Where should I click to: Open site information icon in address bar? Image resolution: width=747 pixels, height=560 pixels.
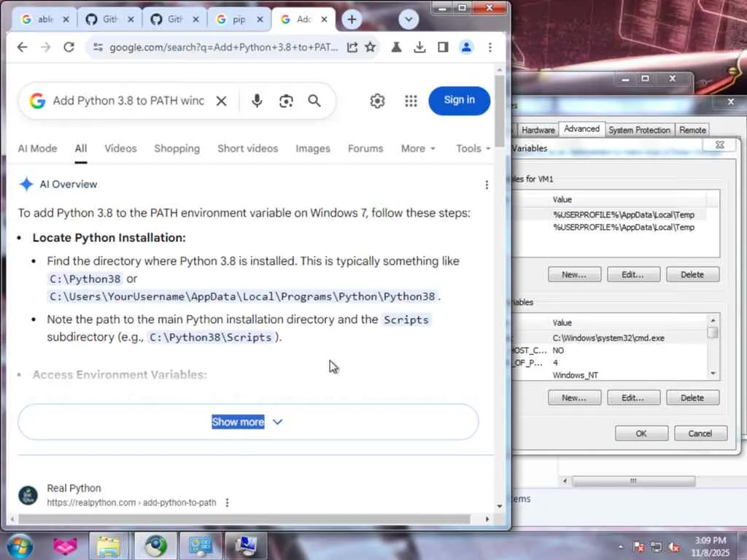pyautogui.click(x=98, y=47)
